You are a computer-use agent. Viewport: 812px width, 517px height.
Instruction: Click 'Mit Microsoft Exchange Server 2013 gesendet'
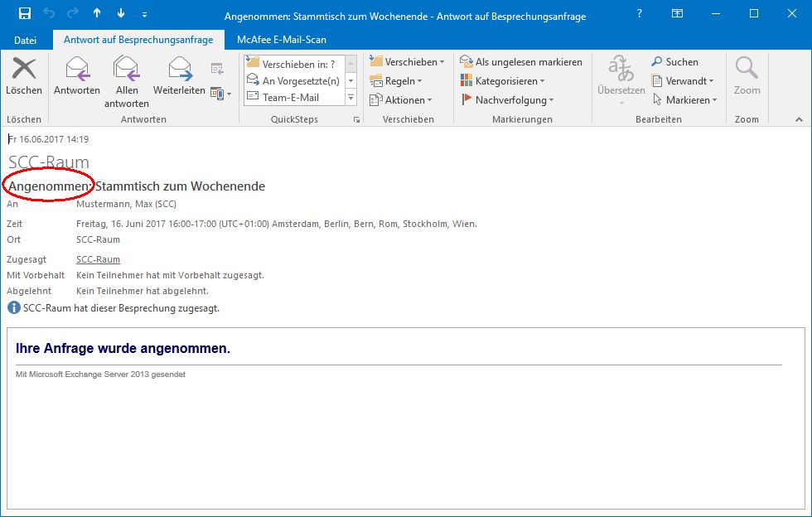coord(100,374)
